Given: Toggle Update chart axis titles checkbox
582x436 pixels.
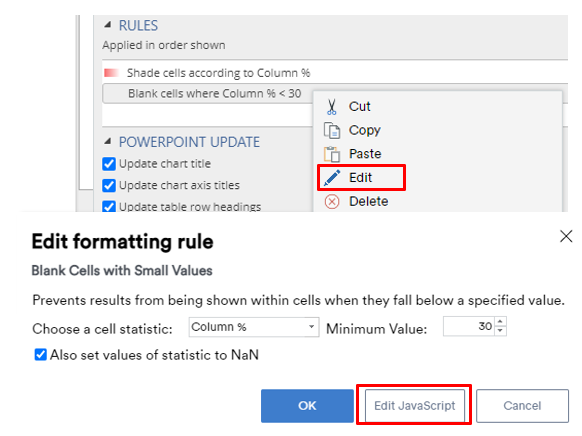Looking at the screenshot, I should click(109, 185).
